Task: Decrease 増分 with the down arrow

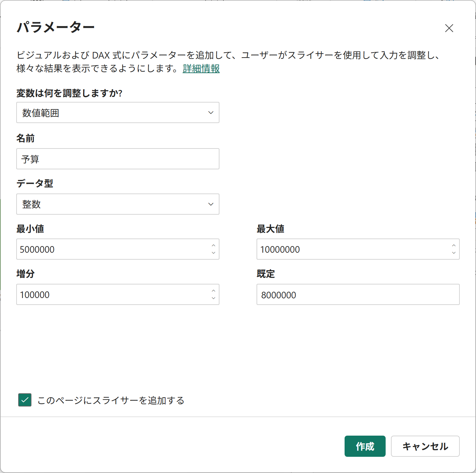Action: pyautogui.click(x=214, y=298)
